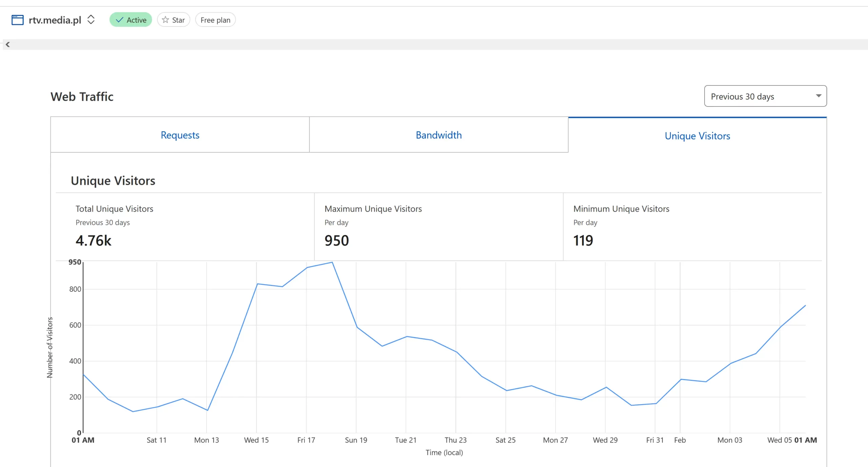Click the Minimum Unique Visitors 119 value
868x467 pixels.
(583, 240)
